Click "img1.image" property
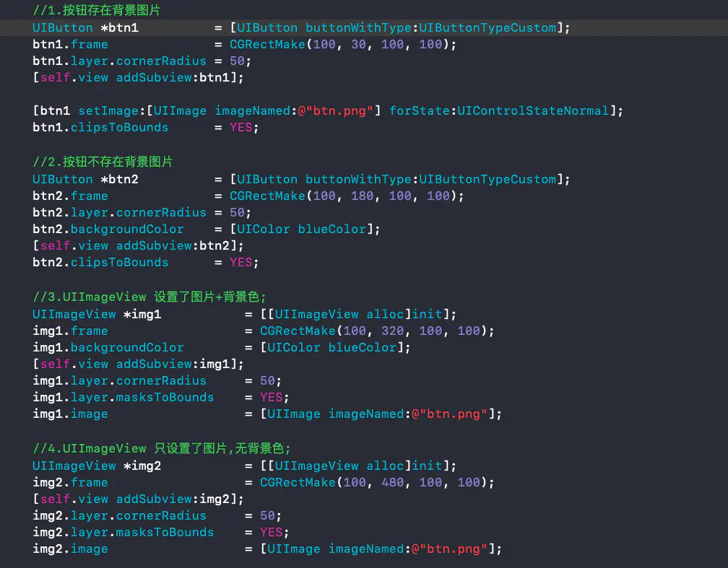 coord(70,414)
